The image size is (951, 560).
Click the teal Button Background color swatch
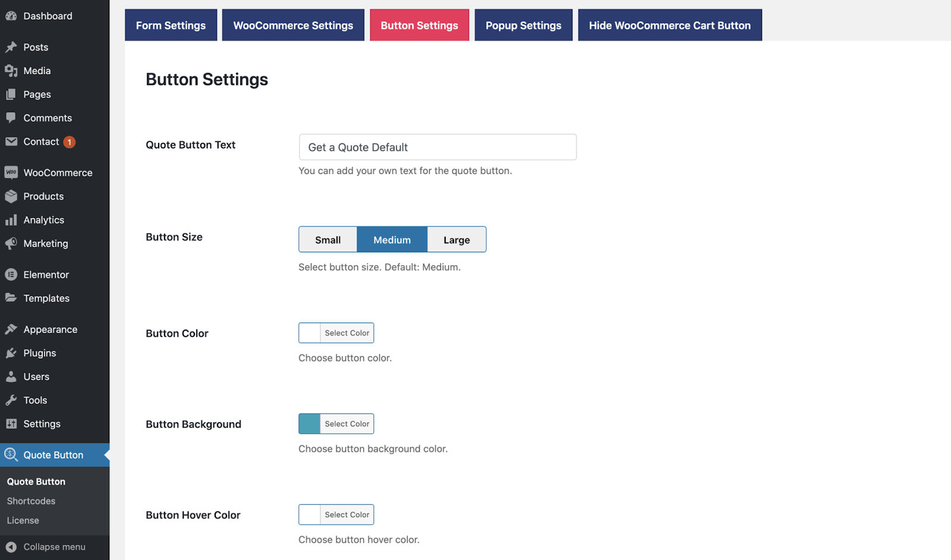(310, 424)
